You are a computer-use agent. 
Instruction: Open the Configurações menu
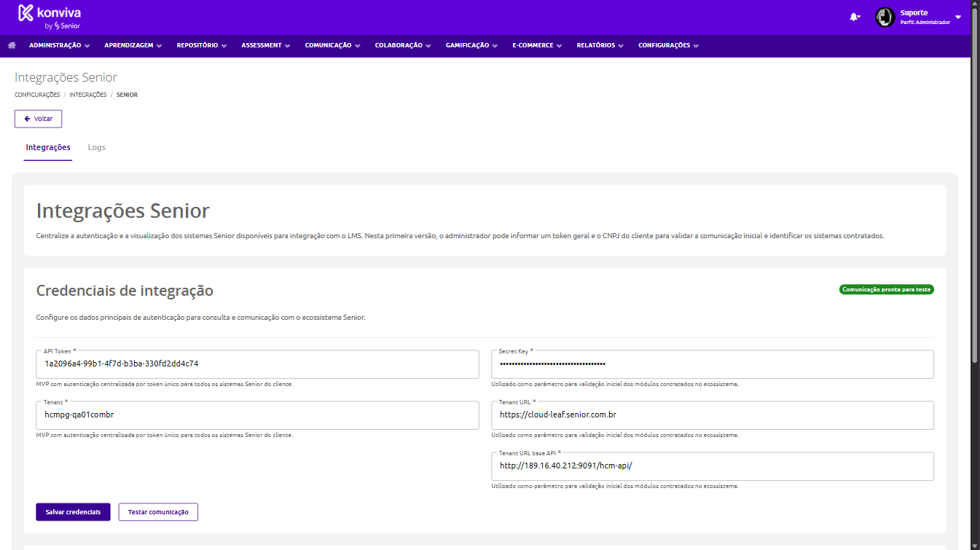[x=669, y=45]
